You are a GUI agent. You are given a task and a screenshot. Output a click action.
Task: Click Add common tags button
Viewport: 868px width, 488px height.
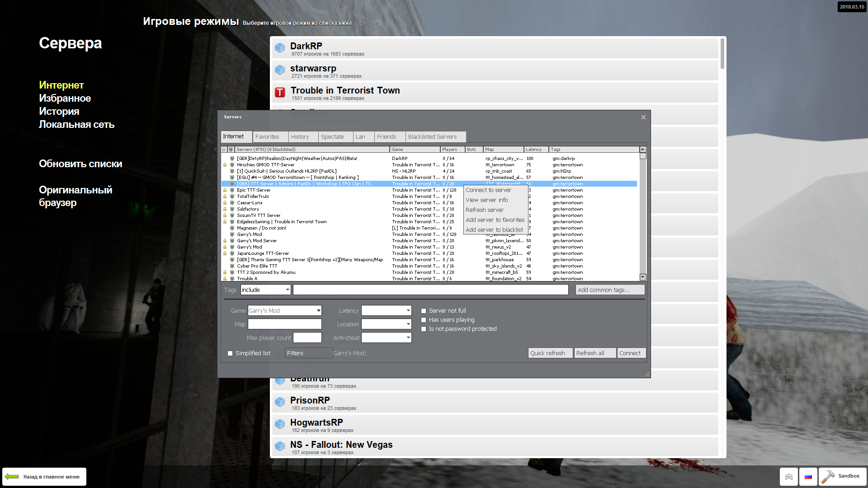pos(610,290)
